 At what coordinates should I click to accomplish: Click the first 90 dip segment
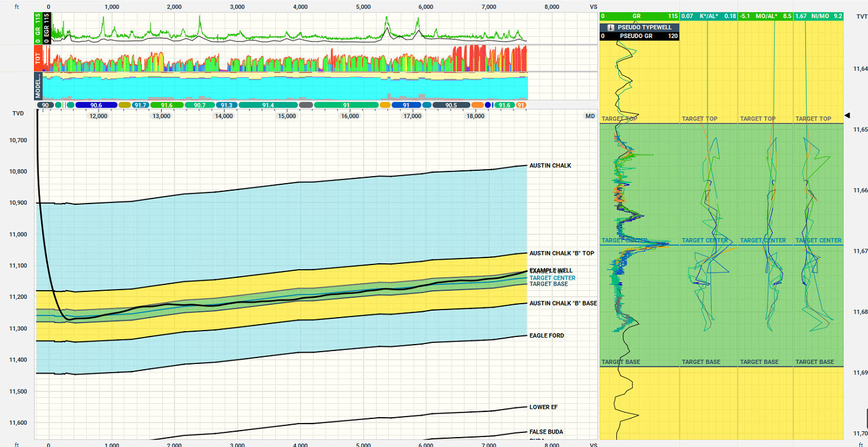click(45, 105)
